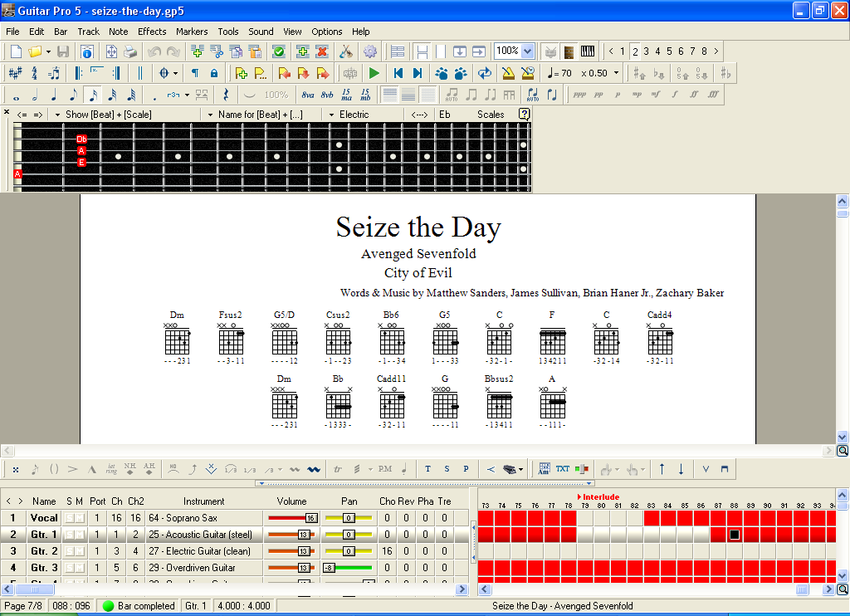Click the RSE button
The image size is (850, 616).
(350, 73)
